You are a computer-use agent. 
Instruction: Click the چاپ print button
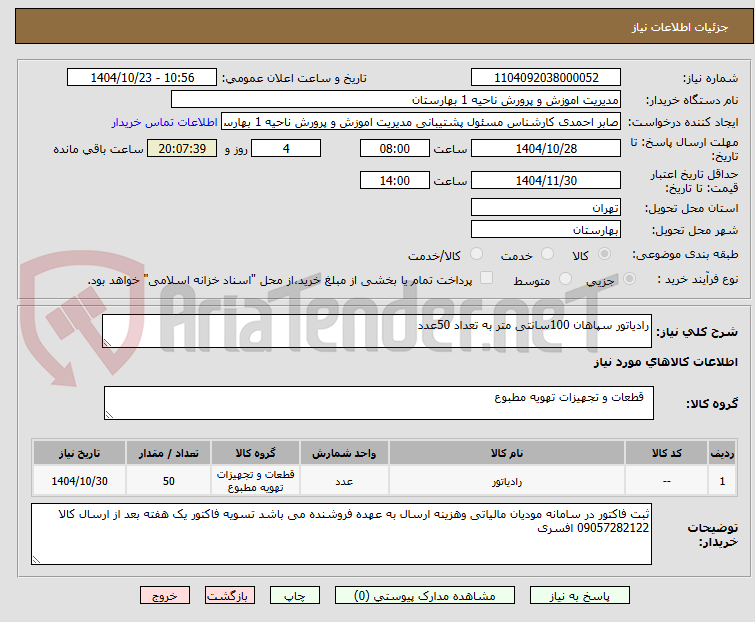coord(295,596)
